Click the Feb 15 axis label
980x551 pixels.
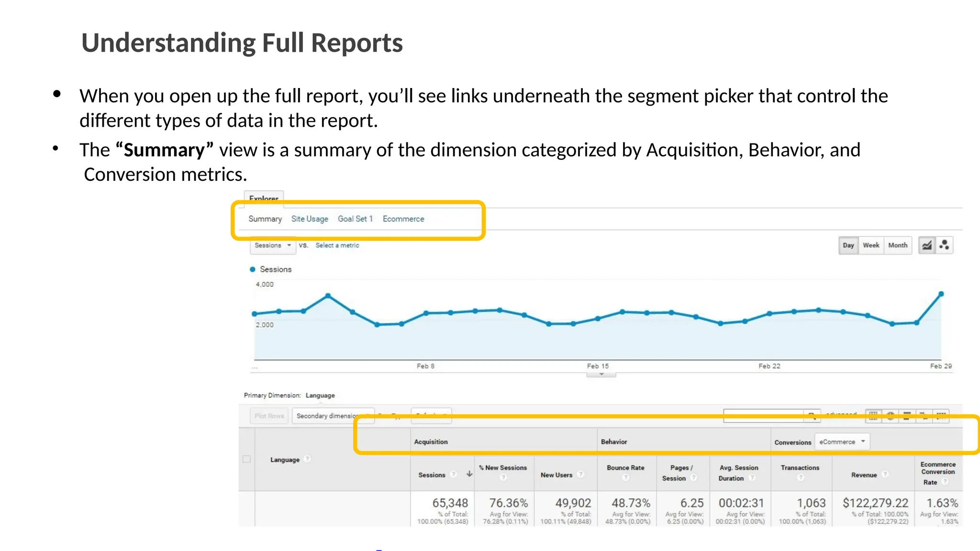point(598,366)
